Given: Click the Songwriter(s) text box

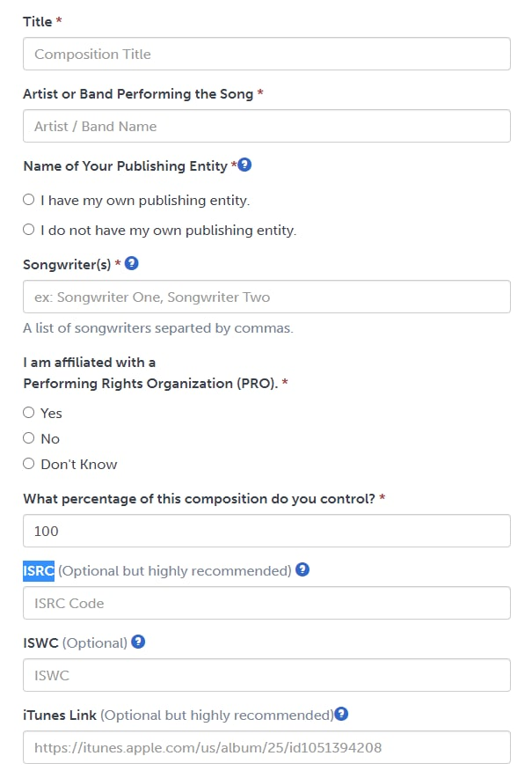Looking at the screenshot, I should pyautogui.click(x=266, y=297).
